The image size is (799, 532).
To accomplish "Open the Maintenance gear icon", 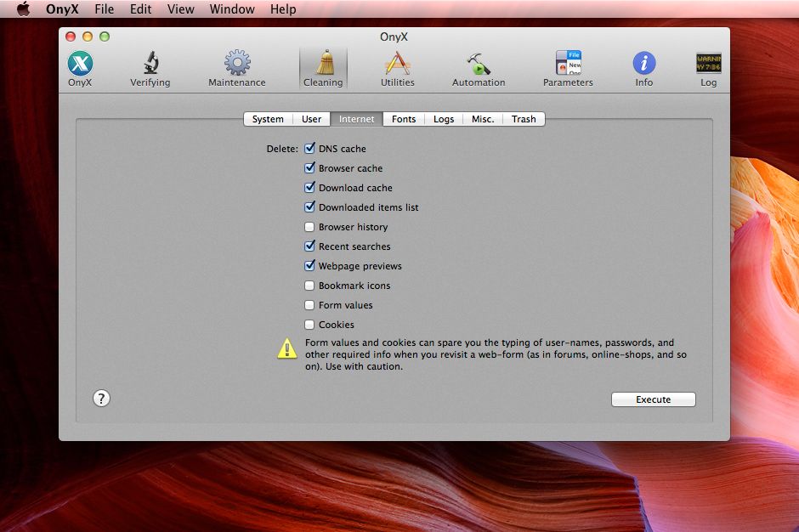I will coord(237,63).
